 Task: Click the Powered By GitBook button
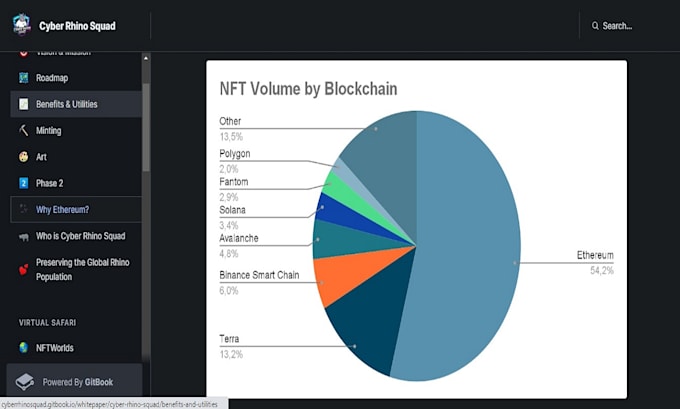pyautogui.click(x=74, y=382)
